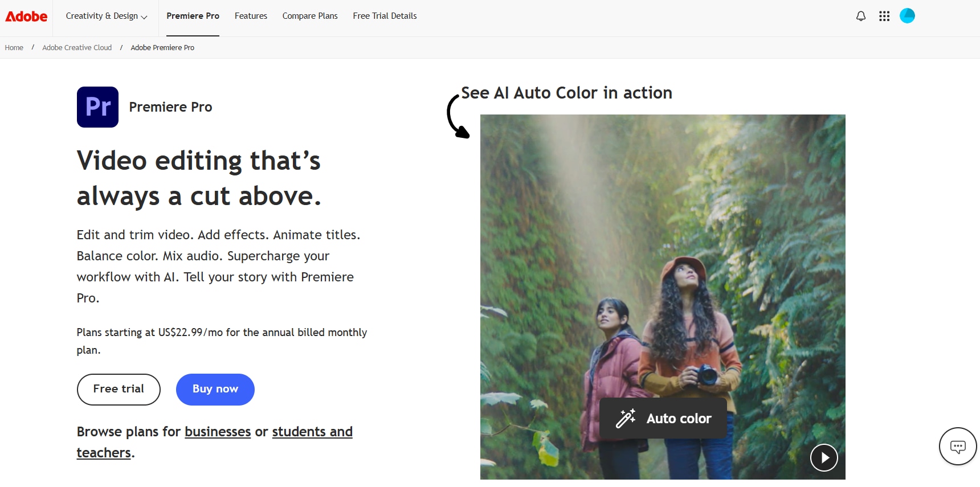Screen dimensions: 980x487
Task: Click the Premiere Pro product name text
Action: (x=170, y=107)
